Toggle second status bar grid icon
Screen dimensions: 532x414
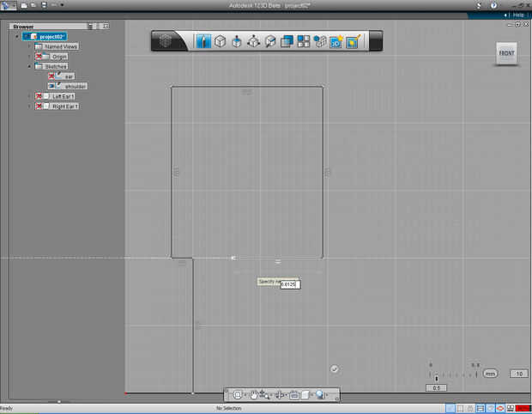(x=460, y=409)
